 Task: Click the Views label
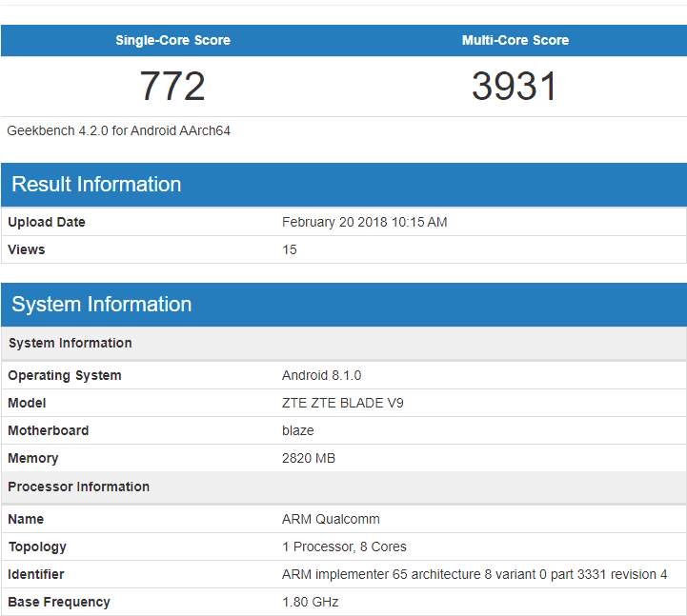click(x=27, y=249)
